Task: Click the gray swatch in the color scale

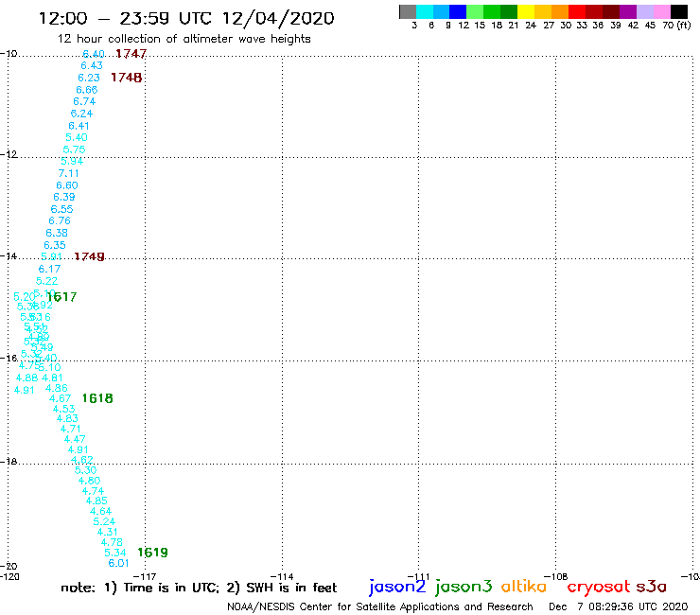Action: point(408,11)
